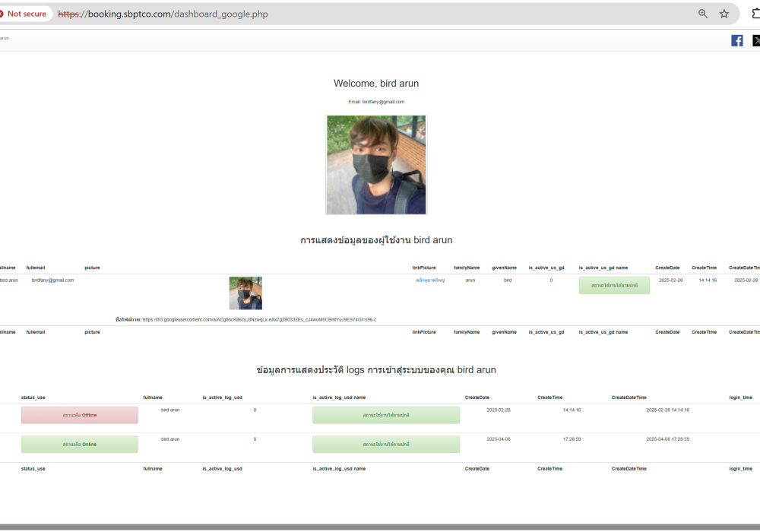Open the คลิกดูภาพใหญ่ link
The height and width of the screenshot is (532, 760).
[x=430, y=280]
